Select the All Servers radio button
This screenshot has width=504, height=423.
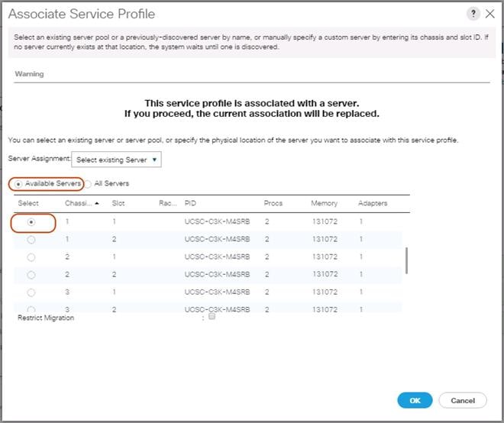coord(88,184)
